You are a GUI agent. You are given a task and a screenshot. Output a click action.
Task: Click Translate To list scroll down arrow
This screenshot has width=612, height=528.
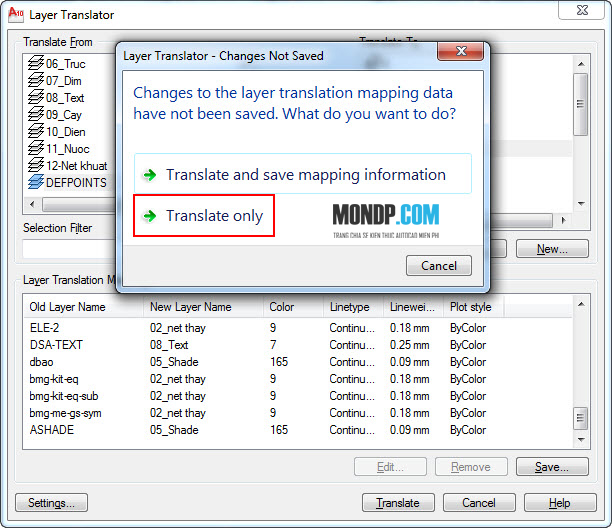pyautogui.click(x=581, y=204)
